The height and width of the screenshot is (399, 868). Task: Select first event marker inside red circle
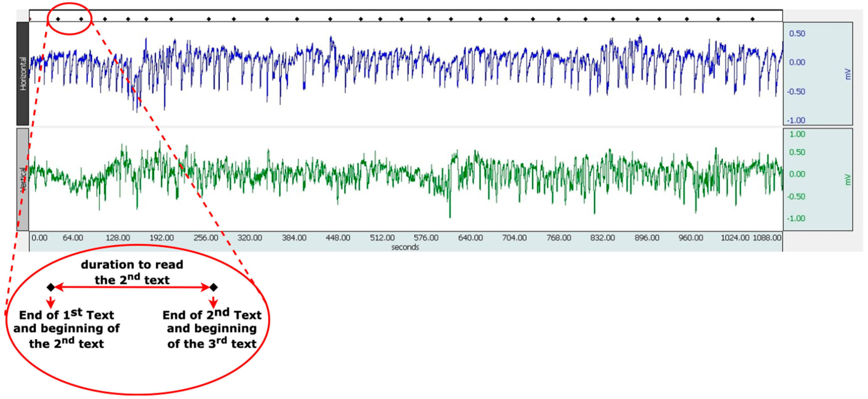point(58,19)
